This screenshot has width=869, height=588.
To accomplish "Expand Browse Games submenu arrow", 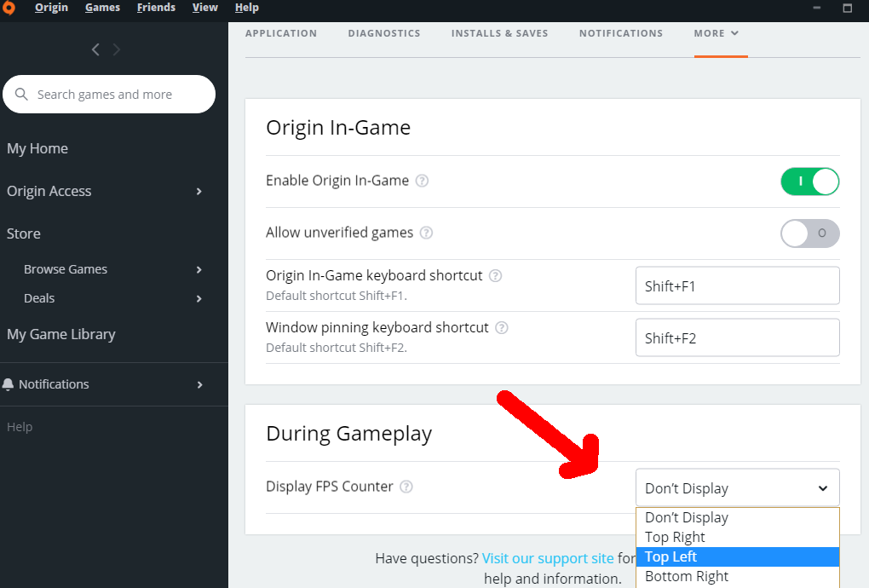I will tap(199, 269).
